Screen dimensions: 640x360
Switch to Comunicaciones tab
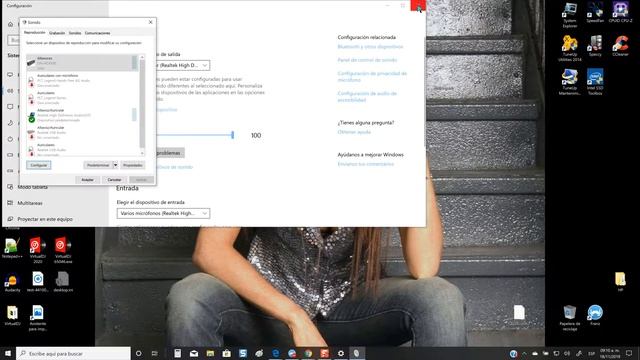pos(97,33)
